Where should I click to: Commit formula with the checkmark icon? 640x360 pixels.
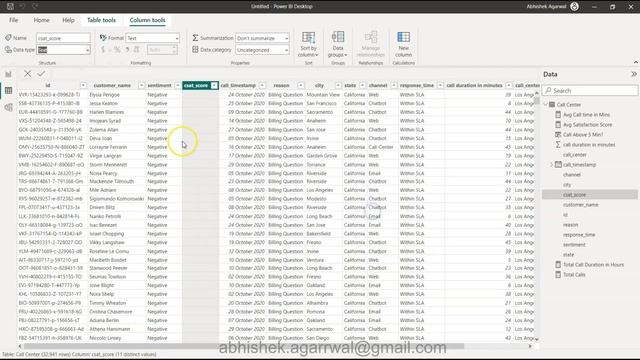41,74
